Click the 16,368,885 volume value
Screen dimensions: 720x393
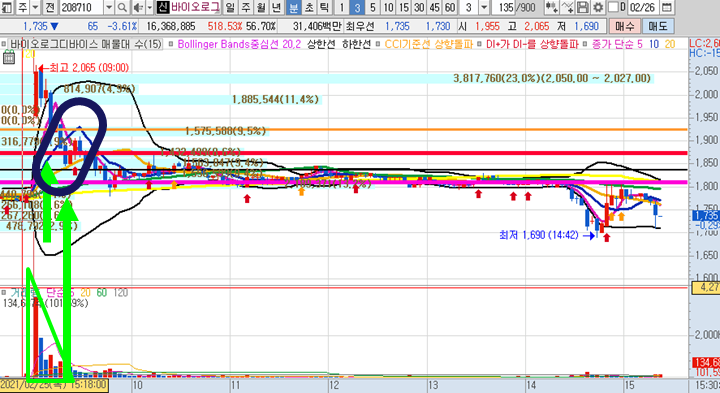pos(171,27)
